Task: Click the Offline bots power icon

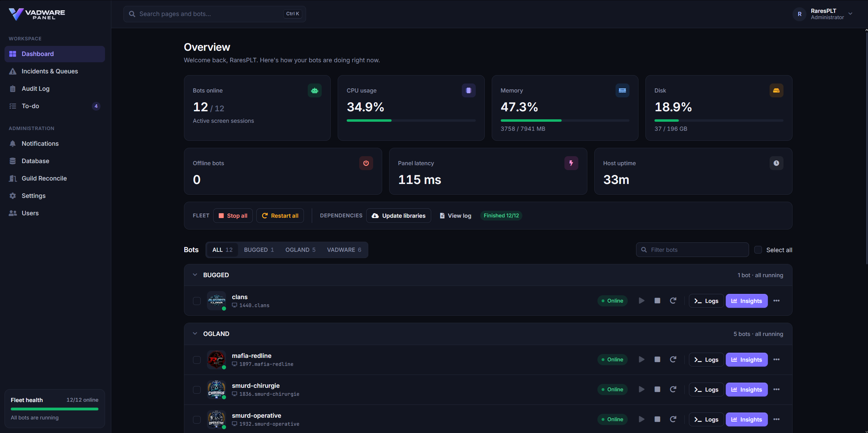Action: [x=366, y=163]
